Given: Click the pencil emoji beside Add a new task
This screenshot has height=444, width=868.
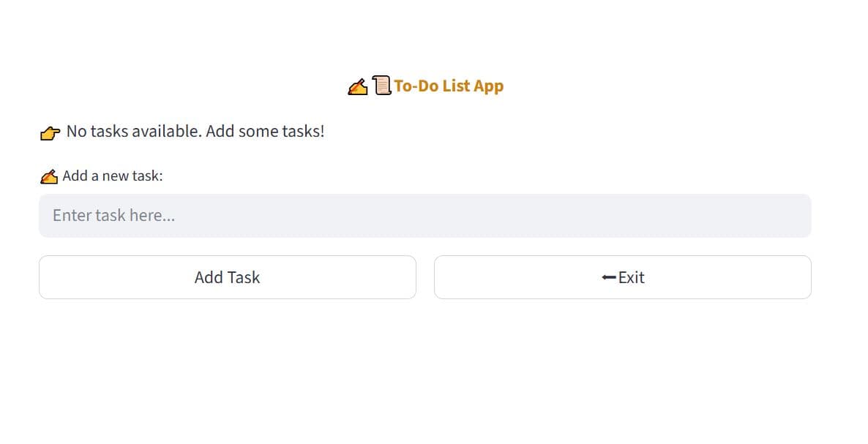Looking at the screenshot, I should (49, 176).
